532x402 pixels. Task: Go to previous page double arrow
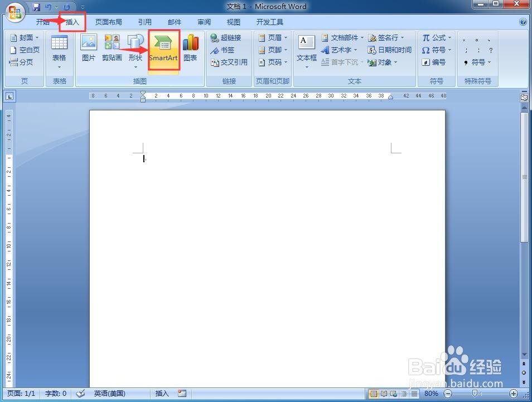(524, 364)
